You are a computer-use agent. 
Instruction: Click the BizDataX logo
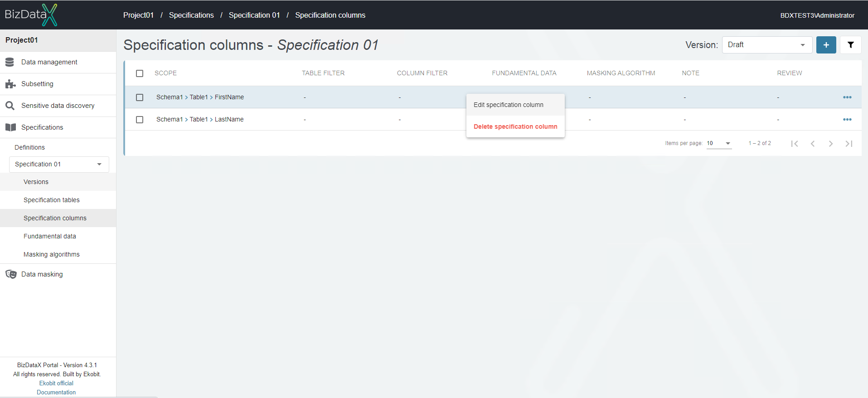coord(31,15)
